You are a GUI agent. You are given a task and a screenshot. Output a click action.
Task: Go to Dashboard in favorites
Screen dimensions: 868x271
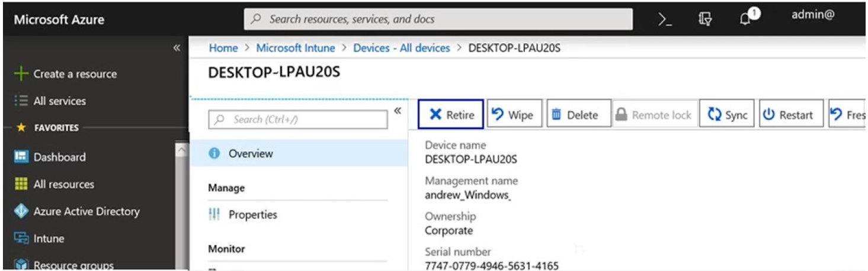tap(59, 157)
